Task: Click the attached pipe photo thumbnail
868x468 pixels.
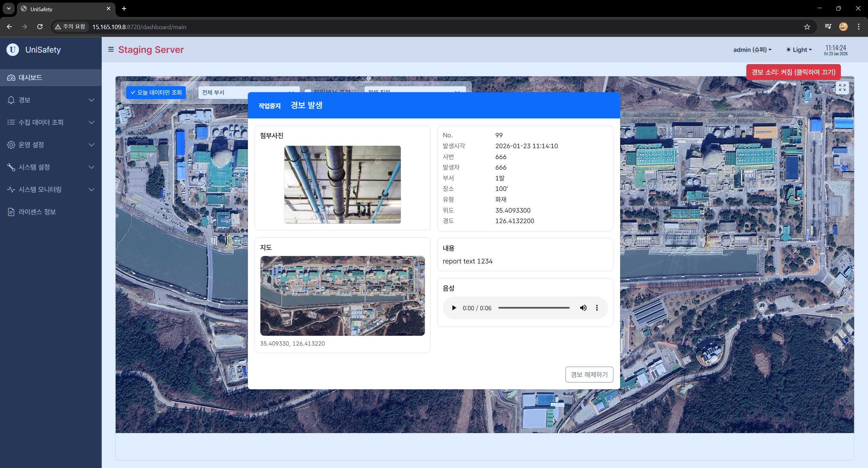Action: (342, 184)
